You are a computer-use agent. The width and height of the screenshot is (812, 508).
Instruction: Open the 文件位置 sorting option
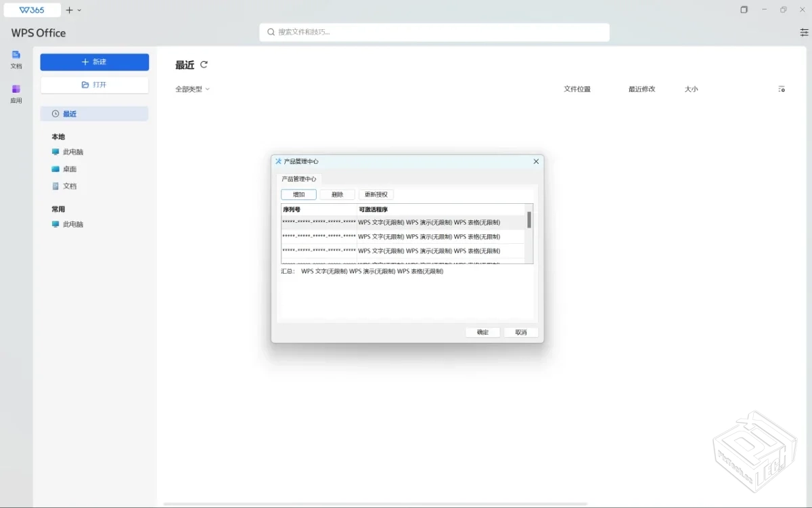pyautogui.click(x=577, y=89)
